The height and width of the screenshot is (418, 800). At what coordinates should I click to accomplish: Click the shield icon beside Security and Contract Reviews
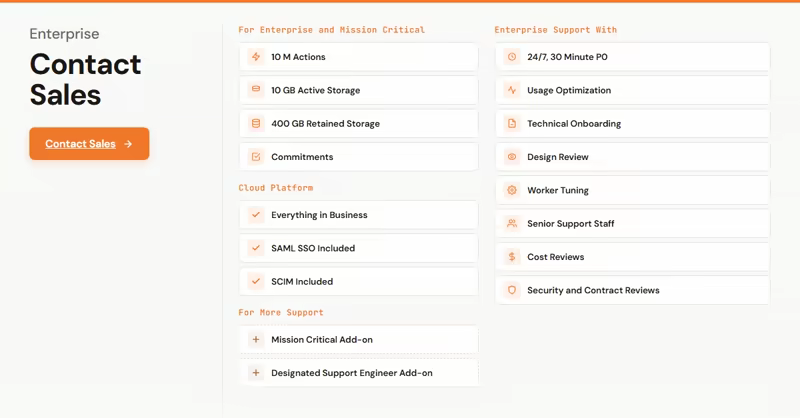(512, 290)
